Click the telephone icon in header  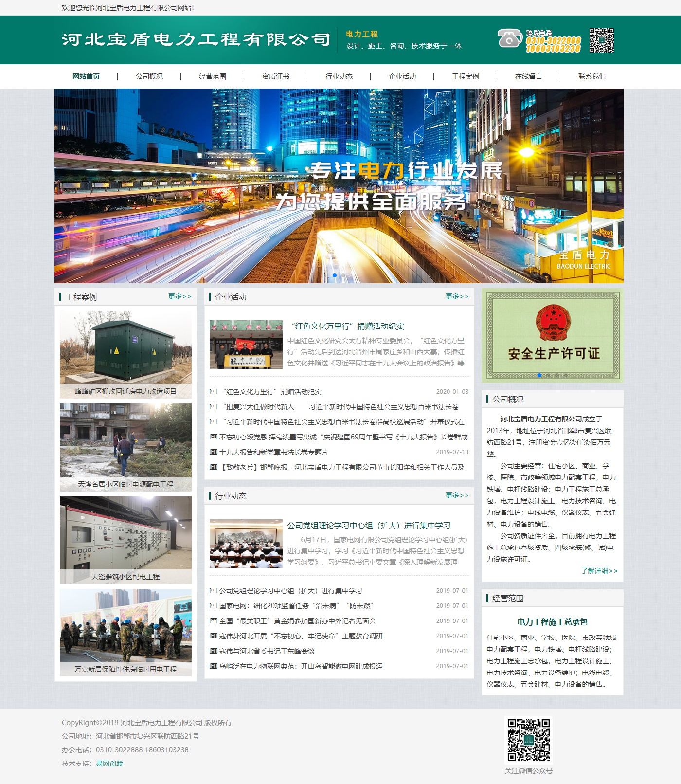click(509, 38)
